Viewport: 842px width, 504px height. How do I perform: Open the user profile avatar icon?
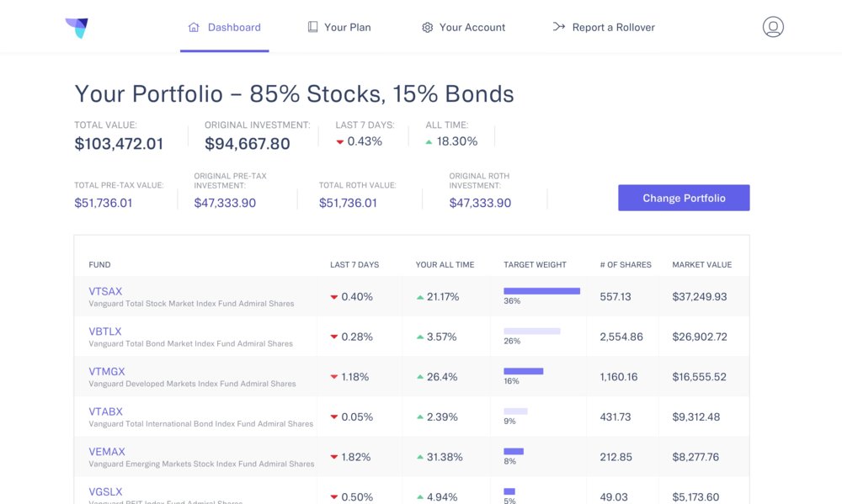773,27
